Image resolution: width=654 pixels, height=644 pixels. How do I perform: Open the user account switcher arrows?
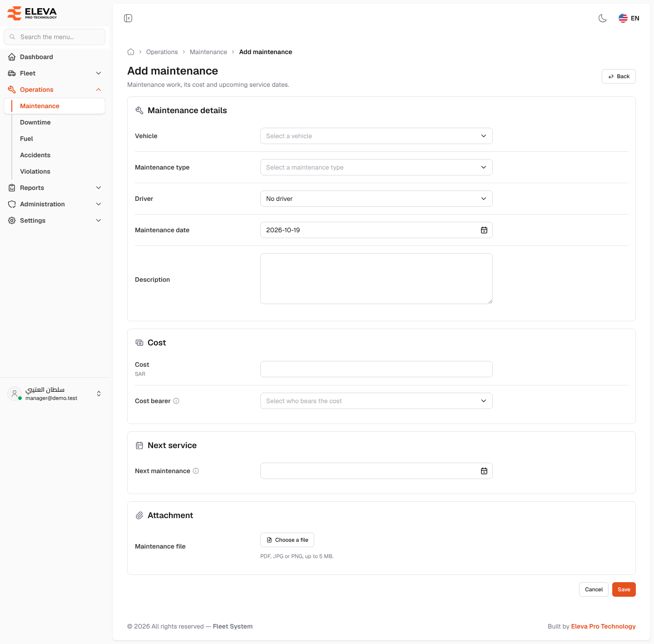(x=99, y=394)
